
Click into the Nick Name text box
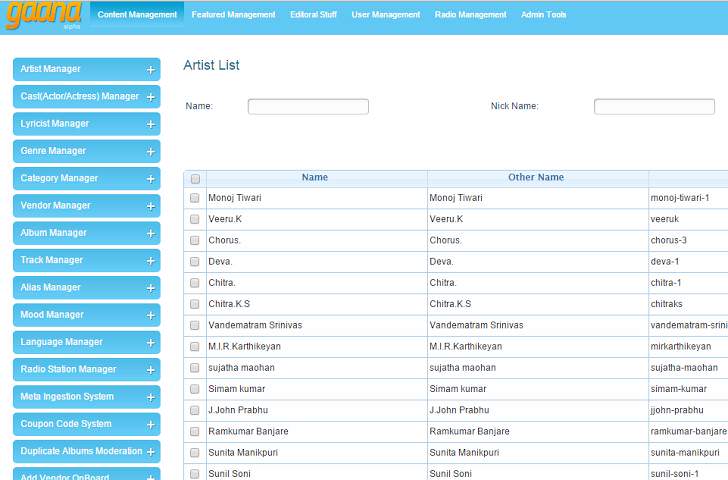654,107
